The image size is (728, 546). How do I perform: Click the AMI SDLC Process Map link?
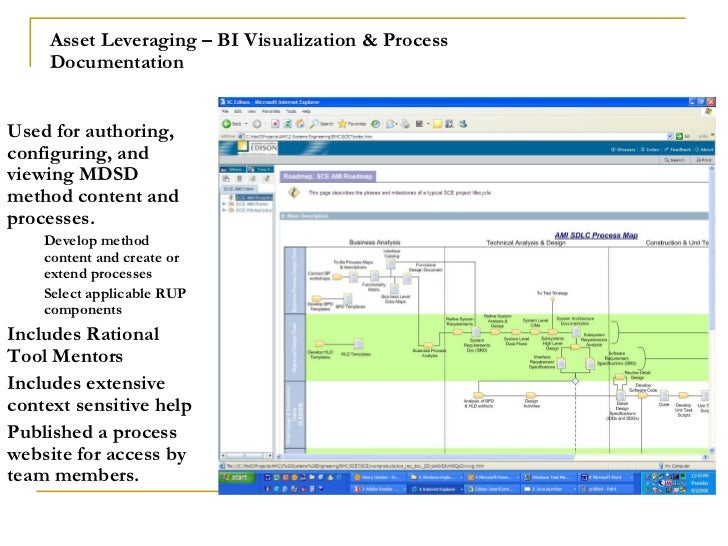[x=596, y=235]
